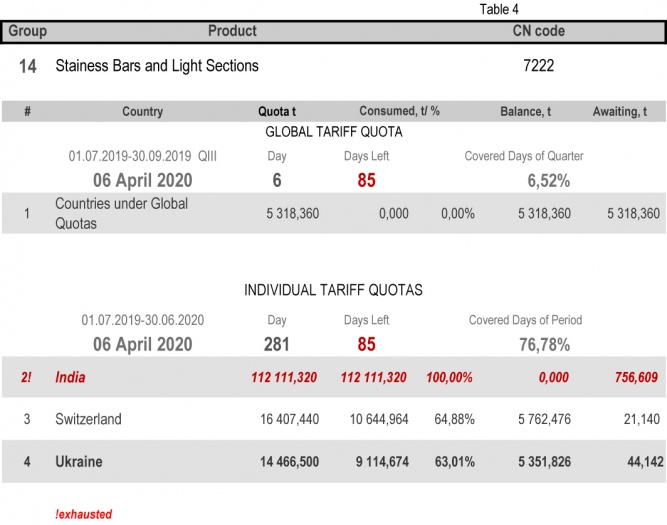The height and width of the screenshot is (525, 667).
Task: Select the Group column header
Action: [x=27, y=31]
